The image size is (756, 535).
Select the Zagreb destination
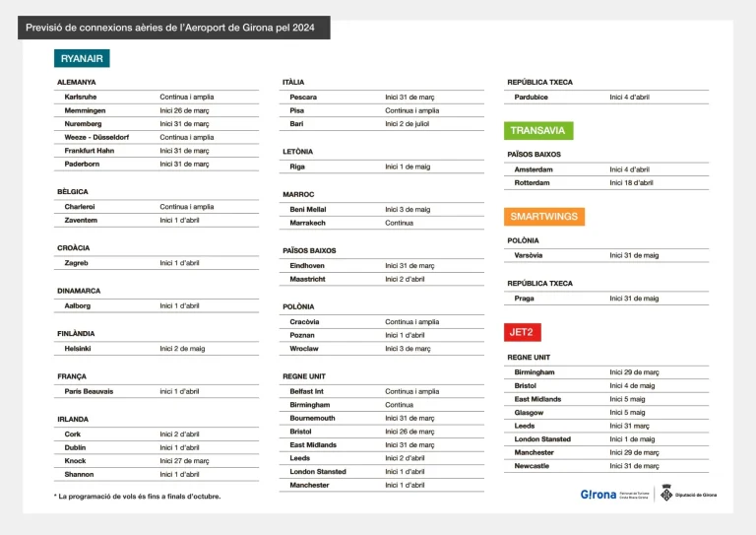tap(76, 263)
